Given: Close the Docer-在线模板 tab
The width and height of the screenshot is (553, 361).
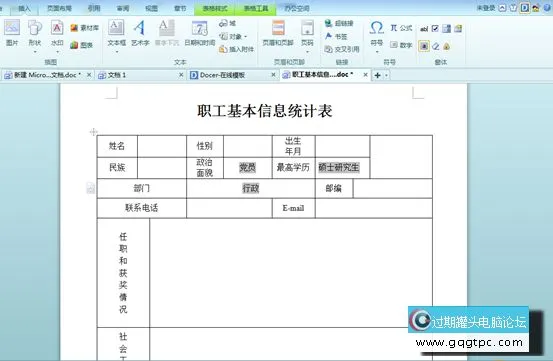Looking at the screenshot, I should [x=273, y=75].
